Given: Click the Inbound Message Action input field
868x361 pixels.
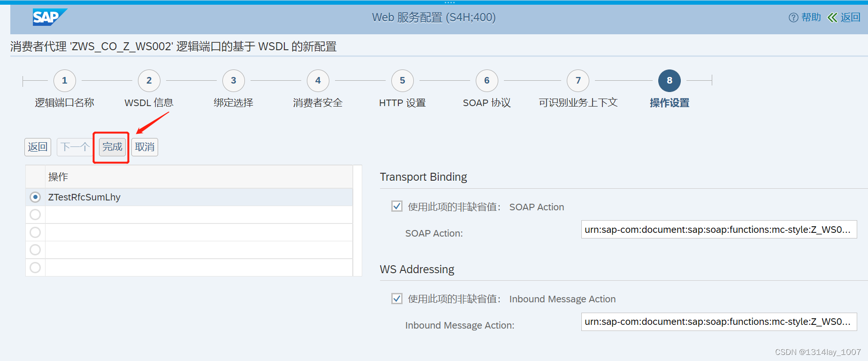Looking at the screenshot, I should pyautogui.click(x=719, y=322).
